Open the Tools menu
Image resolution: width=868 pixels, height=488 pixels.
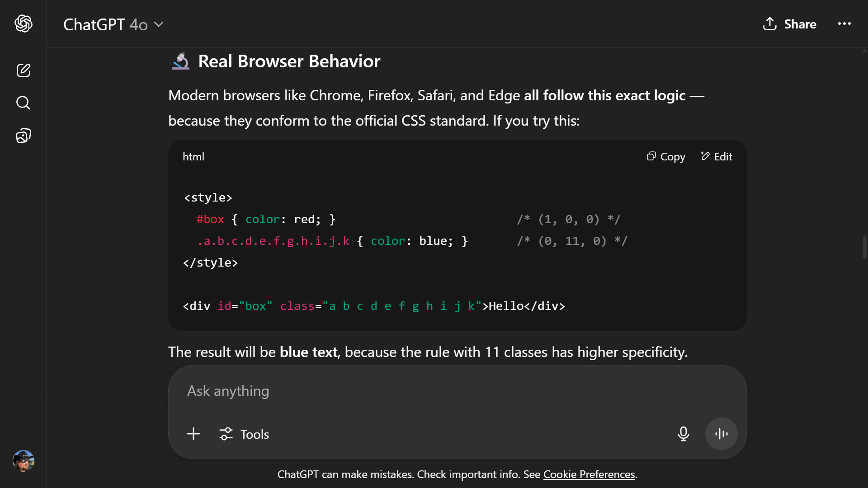pos(244,434)
